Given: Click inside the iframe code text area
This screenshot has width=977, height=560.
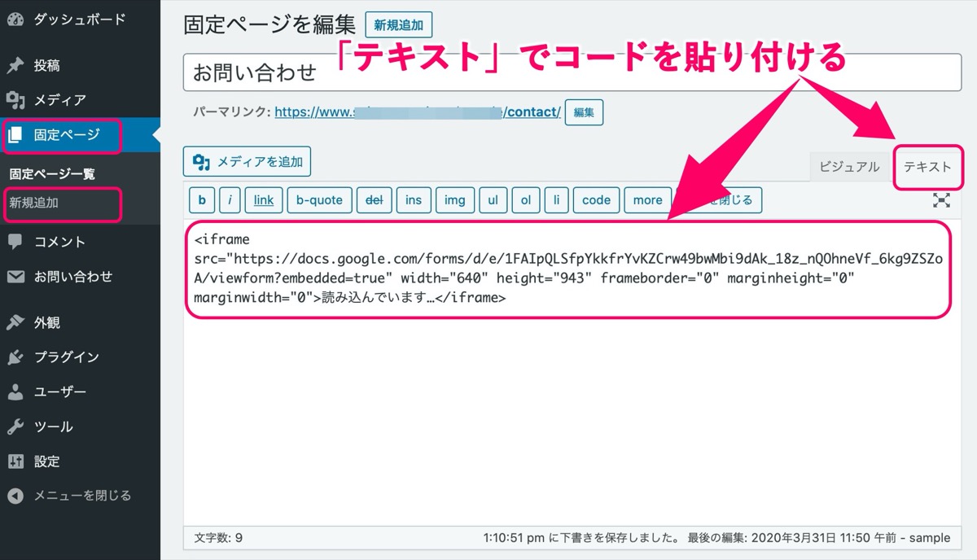Looking at the screenshot, I should [572, 372].
